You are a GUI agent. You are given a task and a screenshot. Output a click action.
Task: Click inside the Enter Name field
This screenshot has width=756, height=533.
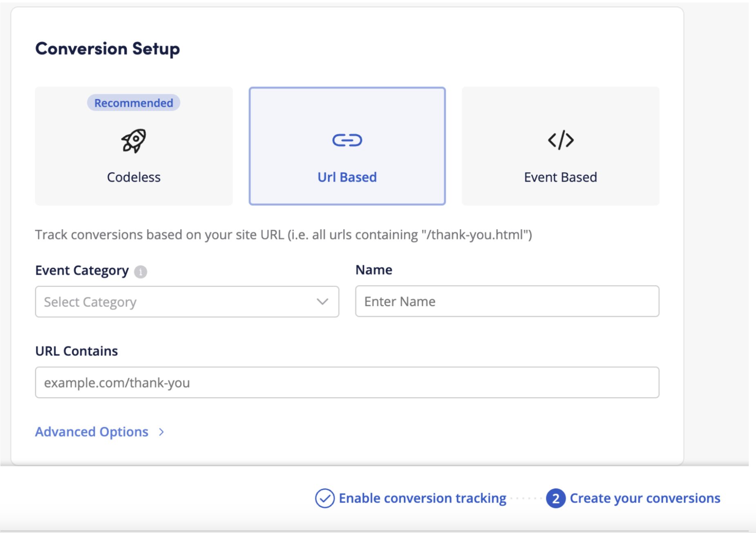(x=507, y=302)
